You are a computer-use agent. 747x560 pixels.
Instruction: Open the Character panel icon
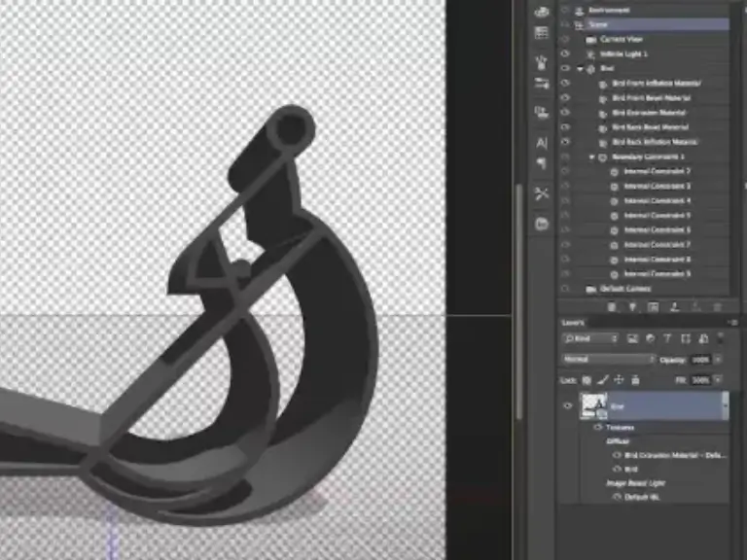click(542, 143)
